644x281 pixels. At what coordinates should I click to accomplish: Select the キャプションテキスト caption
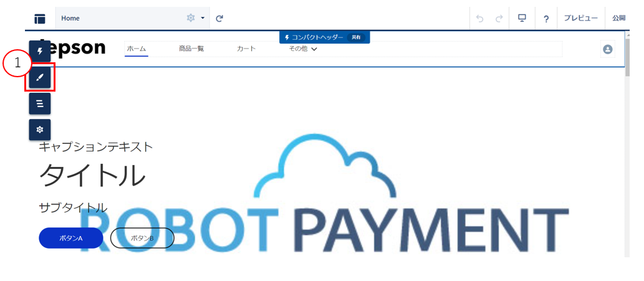click(x=96, y=147)
